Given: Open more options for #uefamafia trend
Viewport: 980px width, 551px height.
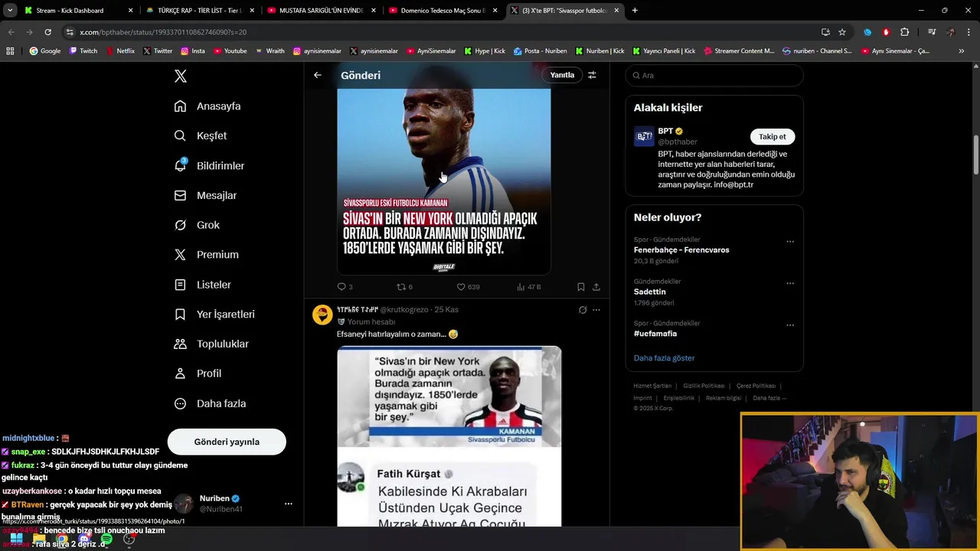Looking at the screenshot, I should [x=790, y=325].
